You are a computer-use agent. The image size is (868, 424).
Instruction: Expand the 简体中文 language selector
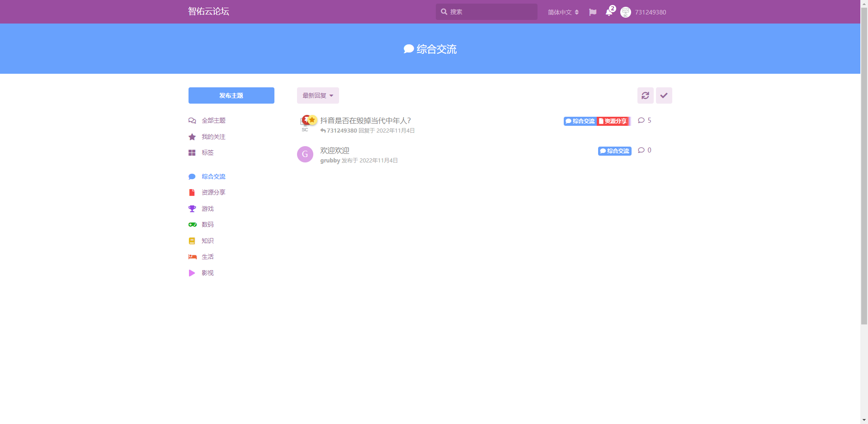[x=563, y=12]
